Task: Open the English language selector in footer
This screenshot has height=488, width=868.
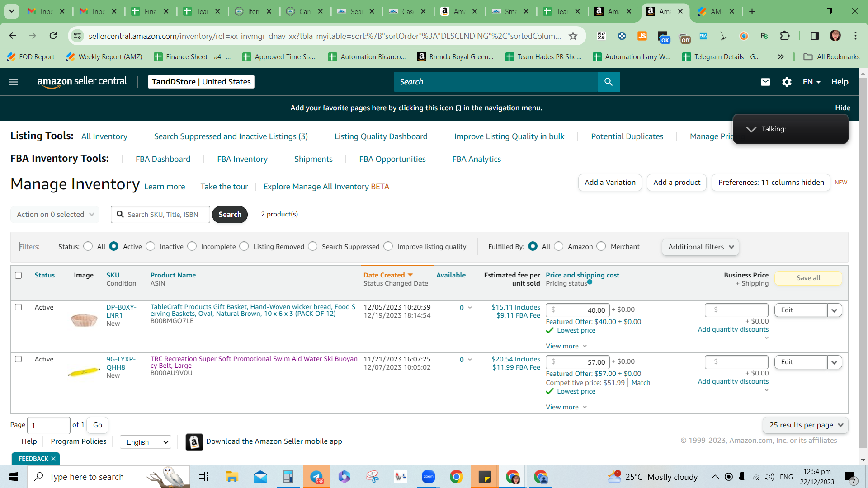Action: coord(146,442)
